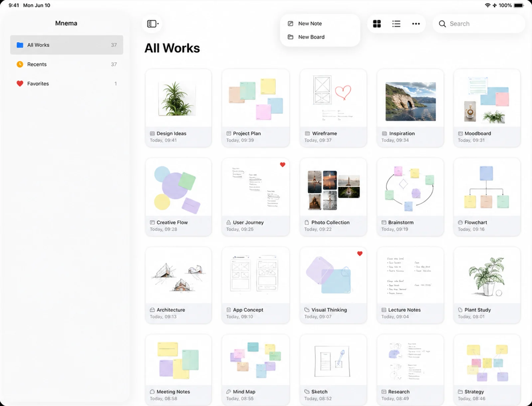The image size is (532, 406).
Task: Click the heart badge on User Journey
Action: pos(283,165)
